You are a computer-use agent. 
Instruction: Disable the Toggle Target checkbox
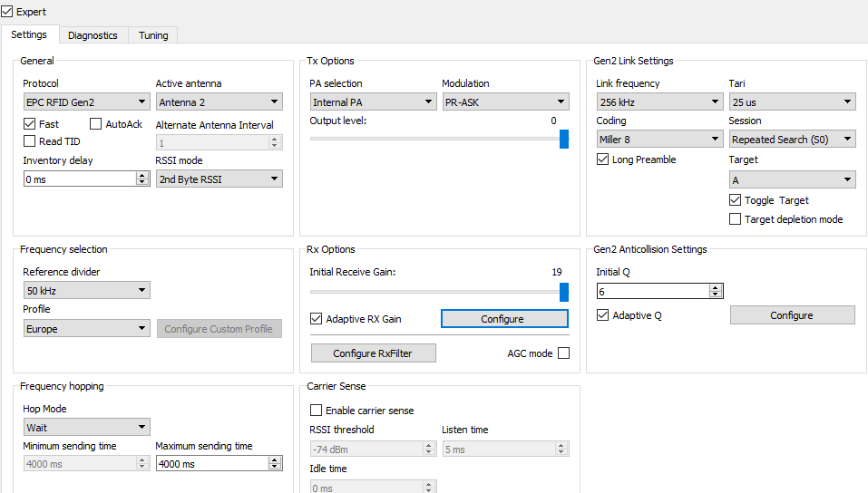click(x=736, y=199)
